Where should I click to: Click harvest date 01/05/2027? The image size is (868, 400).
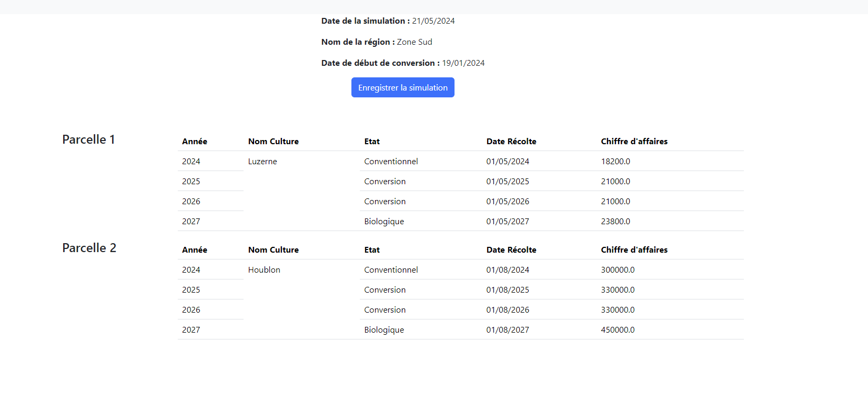508,222
